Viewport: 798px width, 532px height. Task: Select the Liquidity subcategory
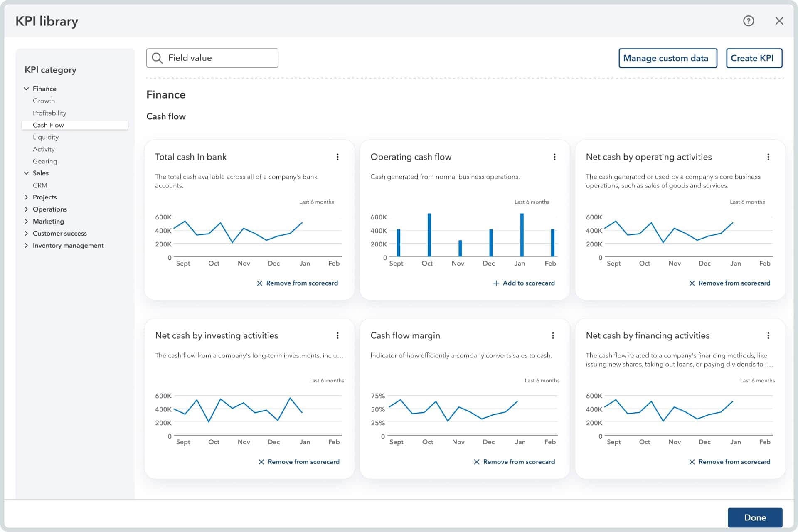[x=46, y=137]
